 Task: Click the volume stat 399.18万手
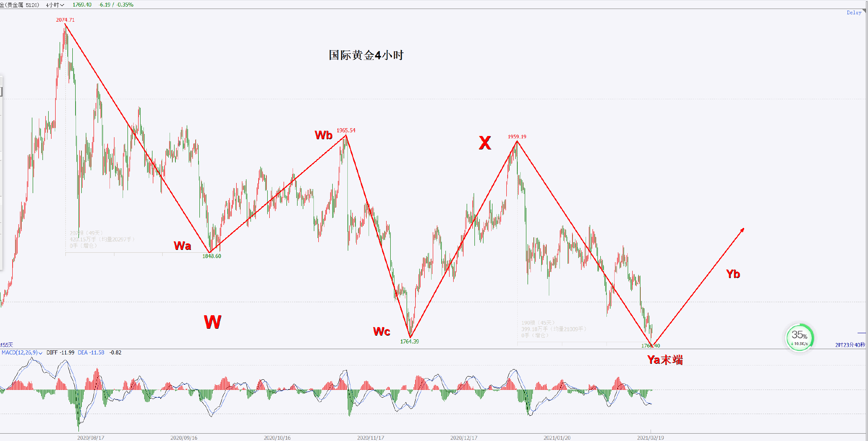(535, 329)
